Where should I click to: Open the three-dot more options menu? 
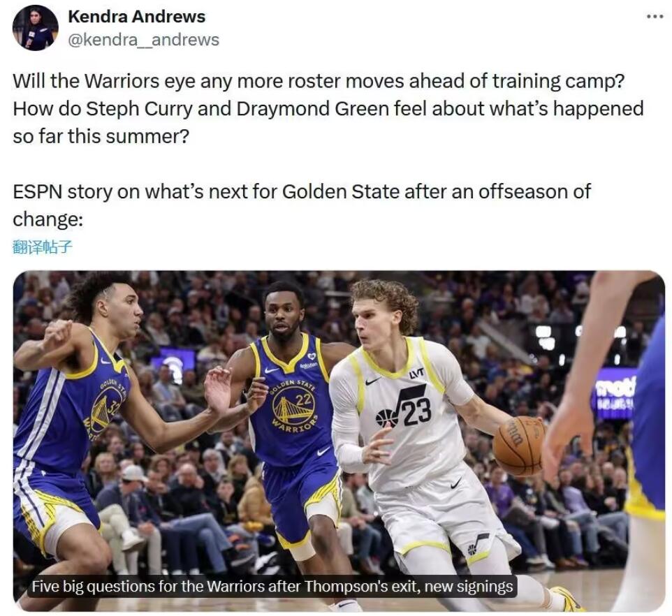tap(655, 16)
